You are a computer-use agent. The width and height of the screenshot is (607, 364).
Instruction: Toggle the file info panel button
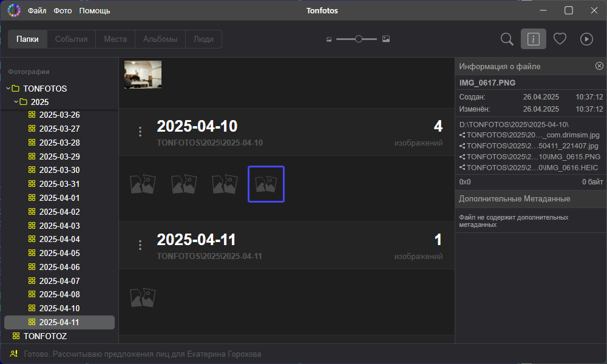point(533,39)
